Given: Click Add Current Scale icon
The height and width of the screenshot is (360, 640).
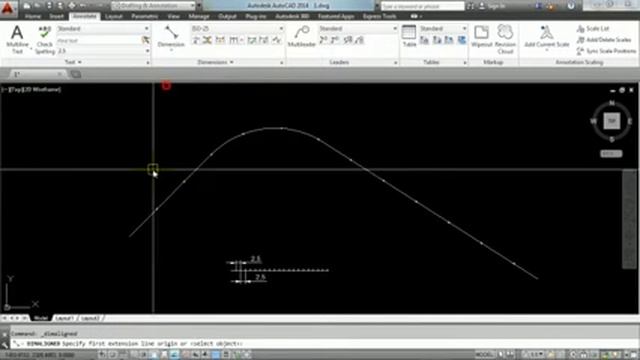Looking at the screenshot, I should (547, 32).
